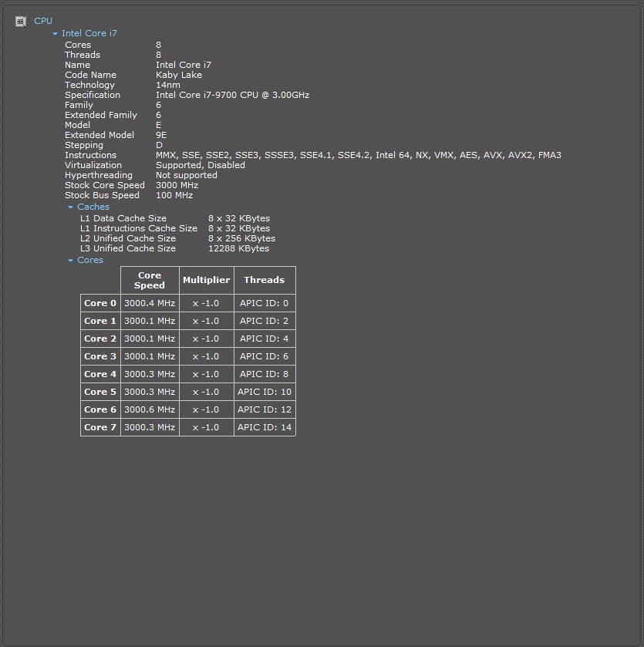The height and width of the screenshot is (647, 644).
Task: Click the Specification value i7-9700 CPU @ 3.00GHz
Action: (x=232, y=95)
